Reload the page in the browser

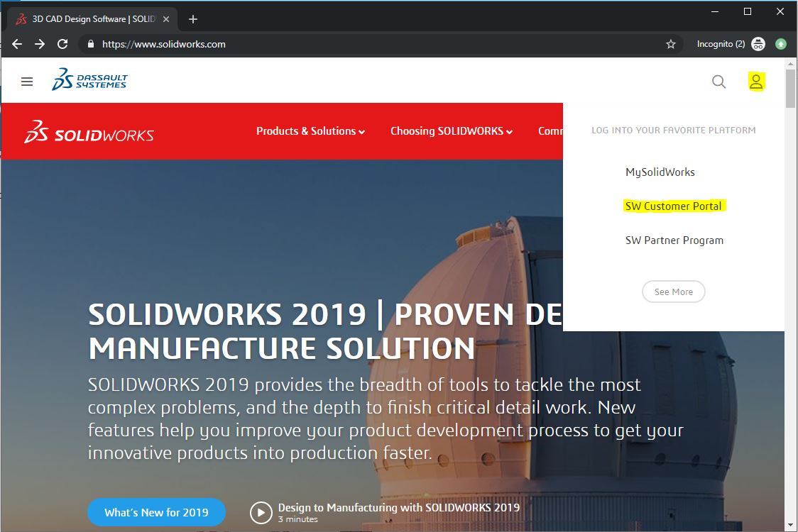[x=62, y=44]
